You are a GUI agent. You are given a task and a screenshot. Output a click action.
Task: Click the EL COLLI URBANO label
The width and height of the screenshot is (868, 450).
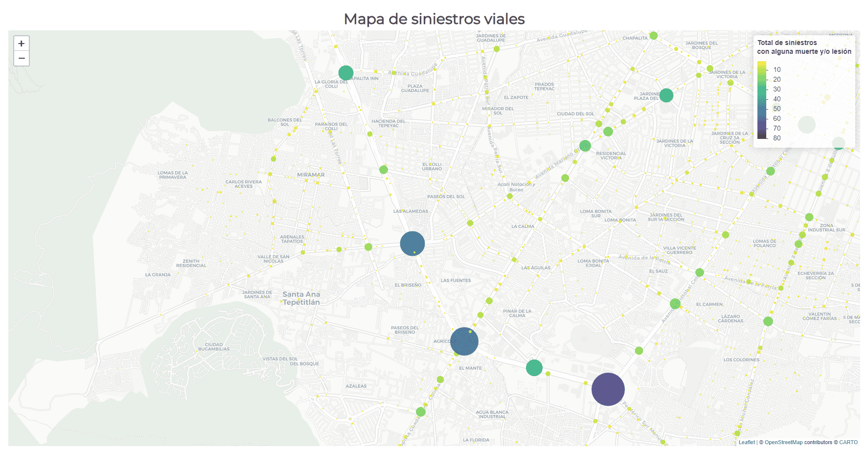click(x=432, y=167)
